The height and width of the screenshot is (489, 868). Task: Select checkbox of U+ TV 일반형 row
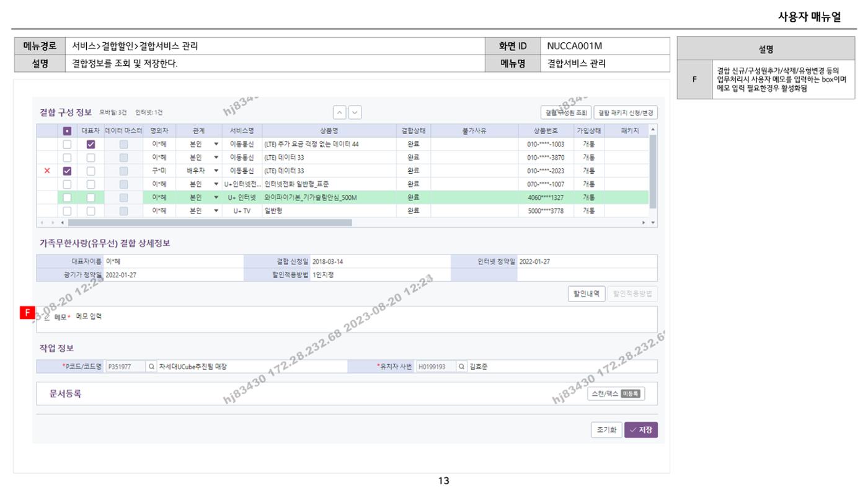[68, 211]
